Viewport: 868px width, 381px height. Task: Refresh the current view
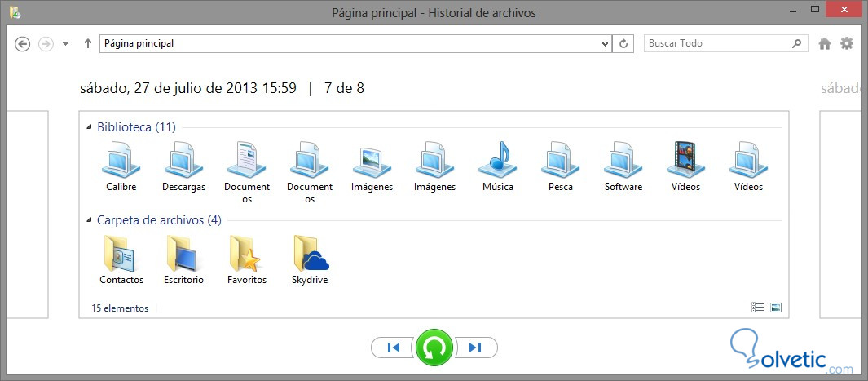623,44
